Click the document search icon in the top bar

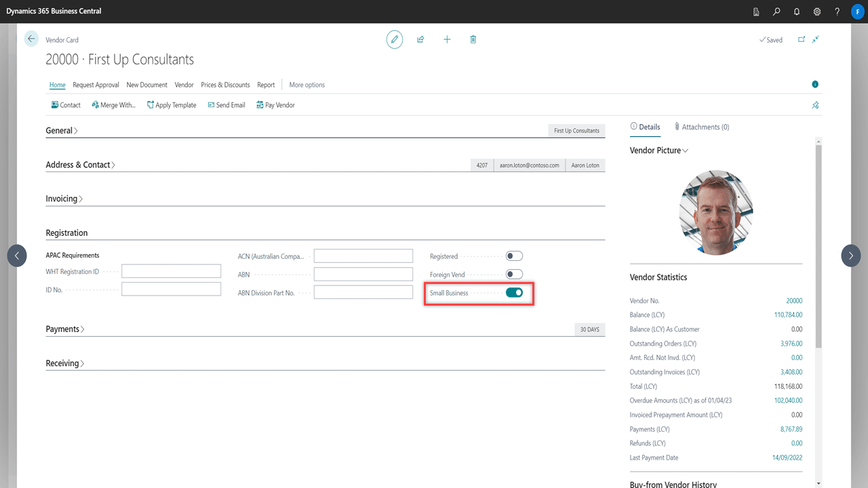757,12
